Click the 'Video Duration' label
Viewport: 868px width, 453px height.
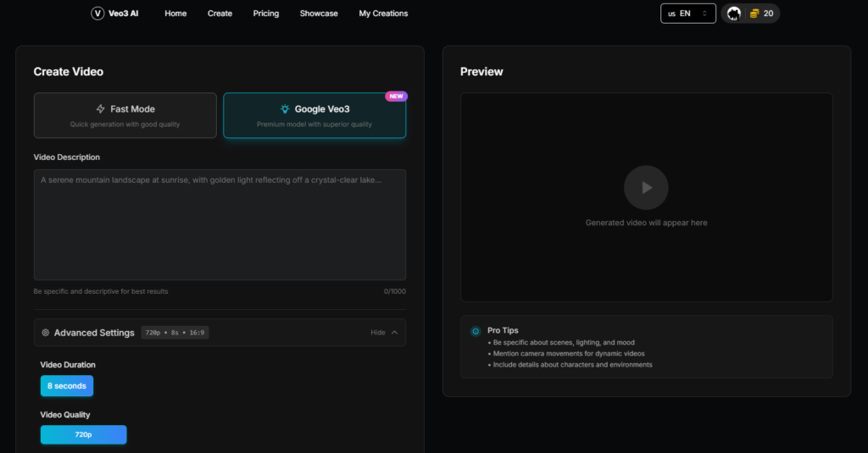pyautogui.click(x=68, y=365)
